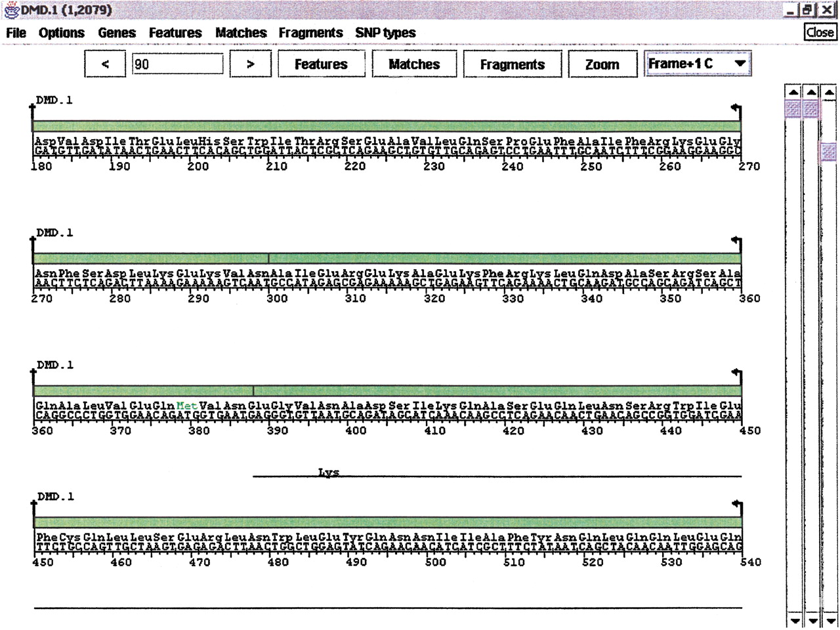This screenshot has height=630, width=840.
Task: Open the Genes menu
Action: click(117, 33)
